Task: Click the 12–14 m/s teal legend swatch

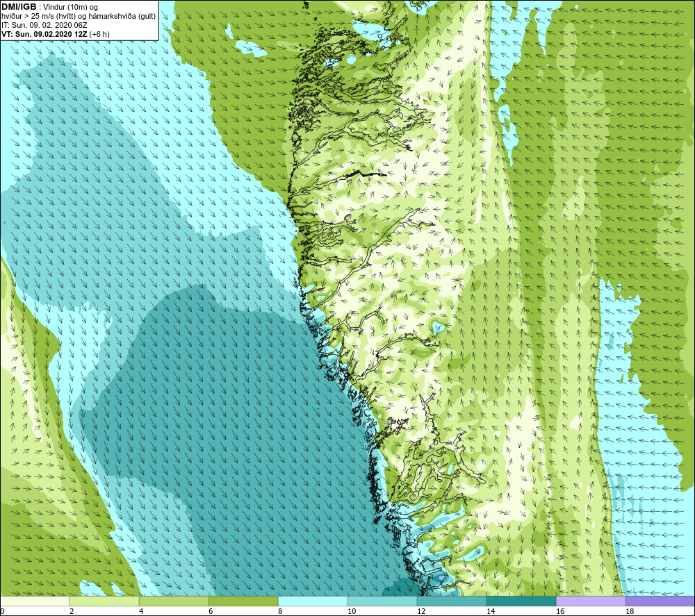Action: 452,601
